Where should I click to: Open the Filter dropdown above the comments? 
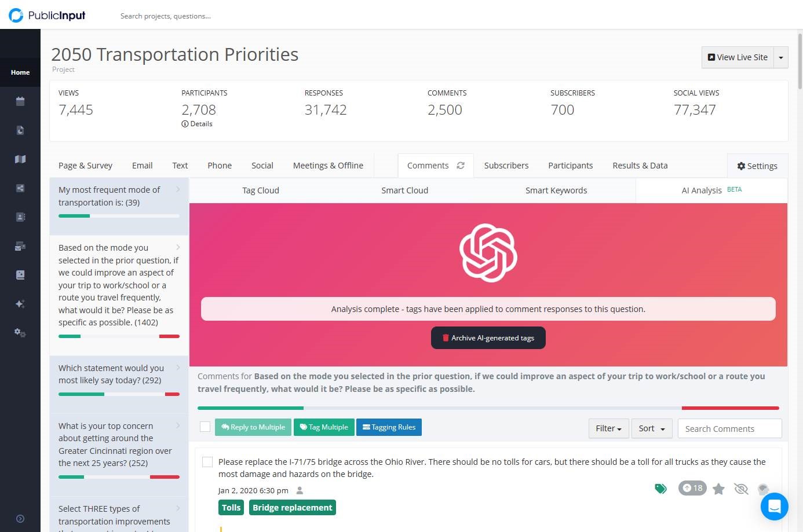608,428
